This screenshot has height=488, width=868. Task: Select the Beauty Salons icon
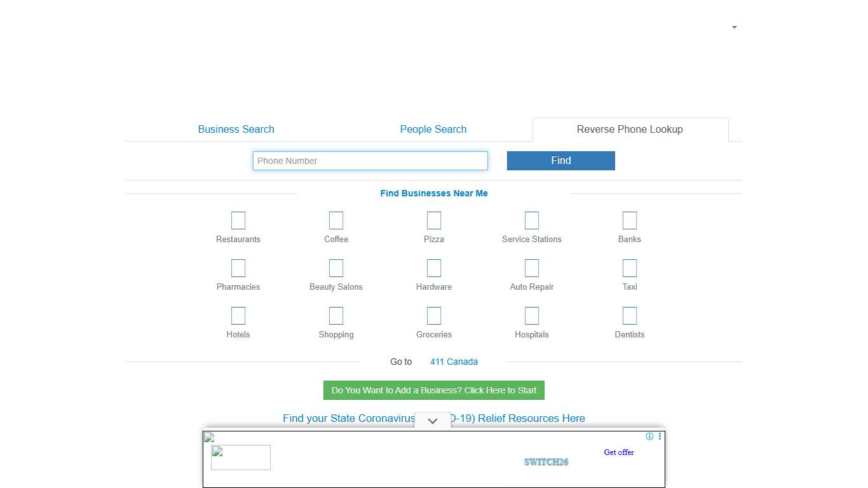click(x=336, y=268)
